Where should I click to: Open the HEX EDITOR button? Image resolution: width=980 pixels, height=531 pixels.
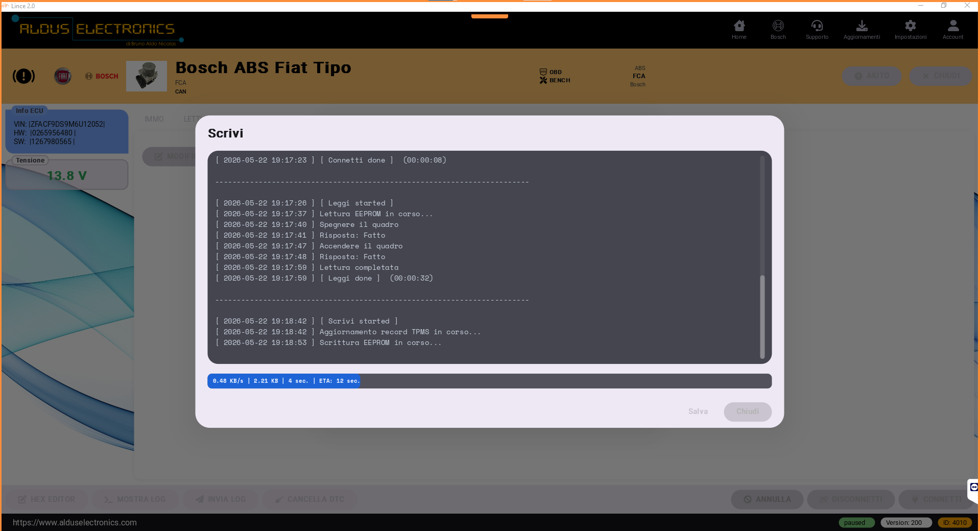[x=46, y=499]
